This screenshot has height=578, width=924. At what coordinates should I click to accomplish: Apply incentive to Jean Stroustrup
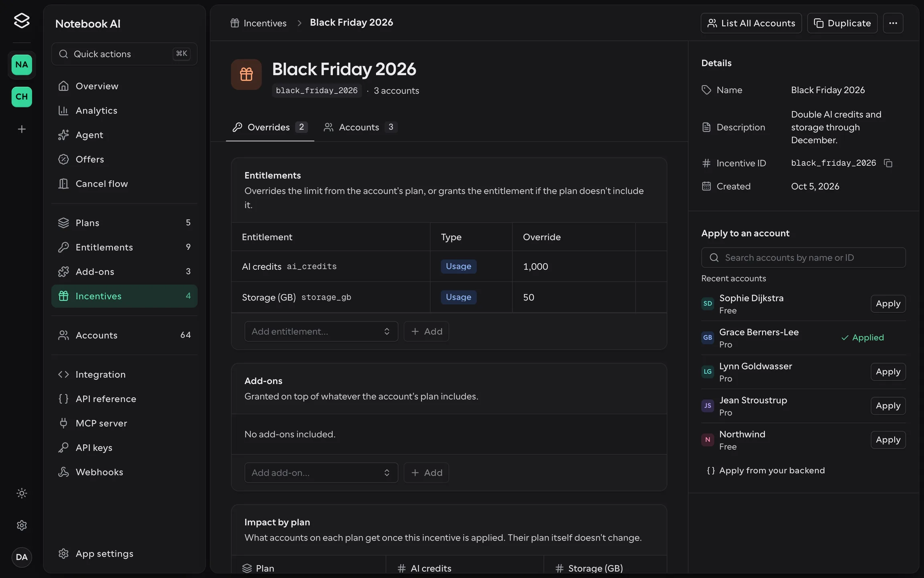[x=888, y=406]
